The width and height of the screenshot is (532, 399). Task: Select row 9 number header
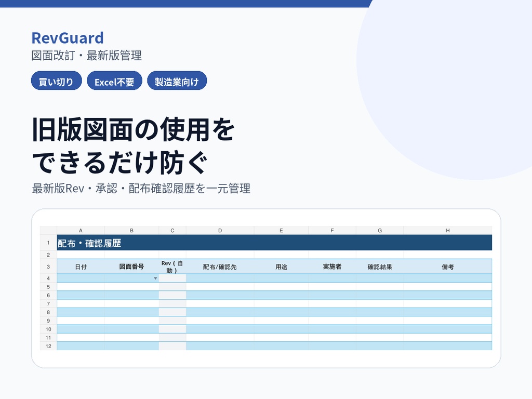(x=48, y=321)
